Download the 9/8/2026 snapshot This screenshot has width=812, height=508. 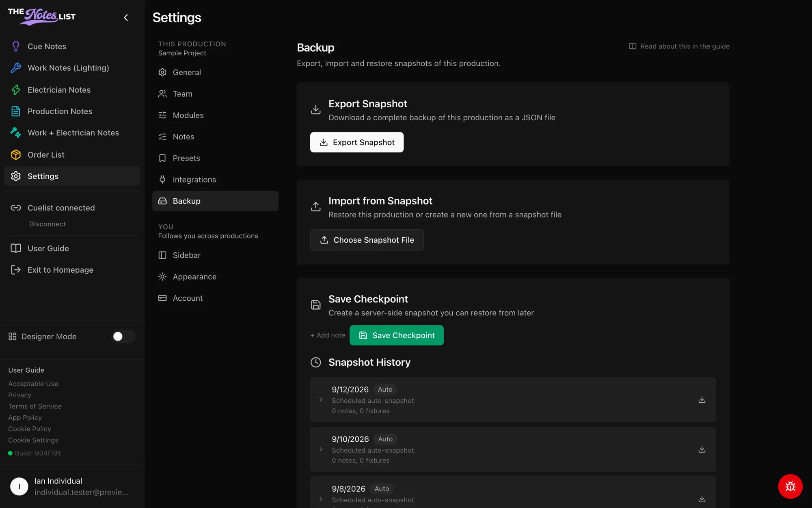coord(702,499)
